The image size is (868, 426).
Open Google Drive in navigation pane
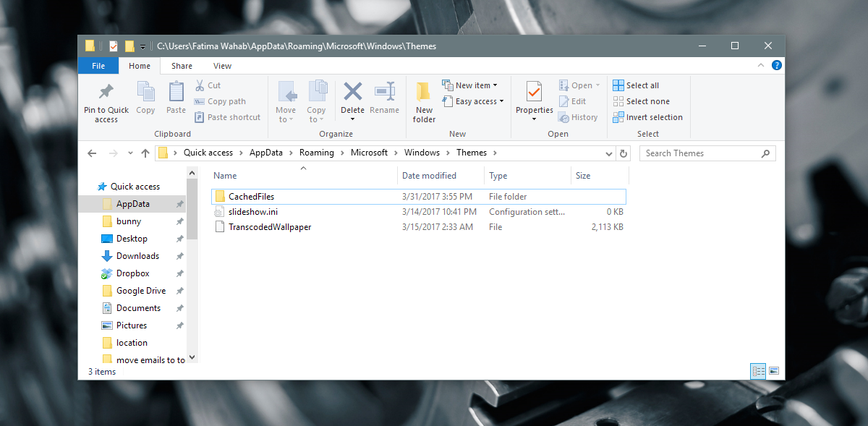[141, 291]
